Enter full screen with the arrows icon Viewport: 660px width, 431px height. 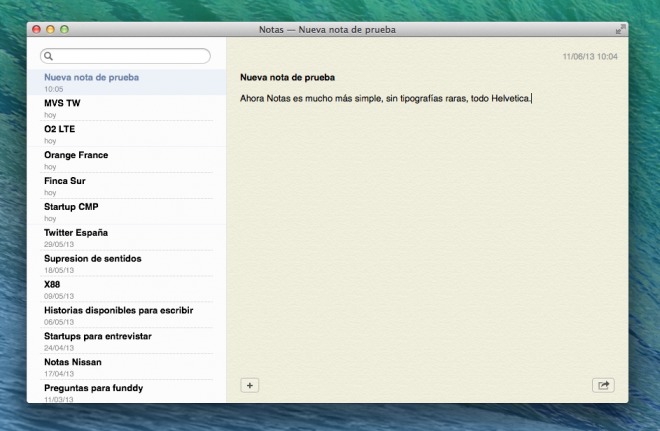(x=620, y=29)
